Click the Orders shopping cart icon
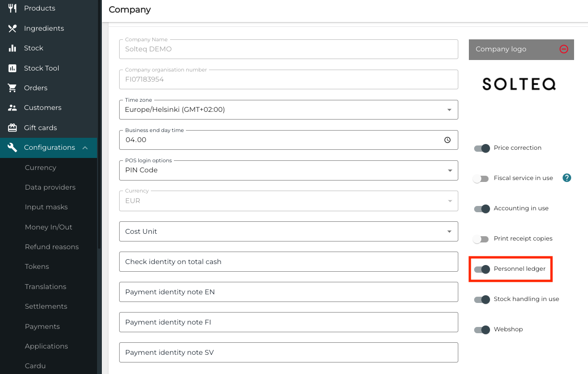This screenshot has height=374, width=588. click(12, 88)
